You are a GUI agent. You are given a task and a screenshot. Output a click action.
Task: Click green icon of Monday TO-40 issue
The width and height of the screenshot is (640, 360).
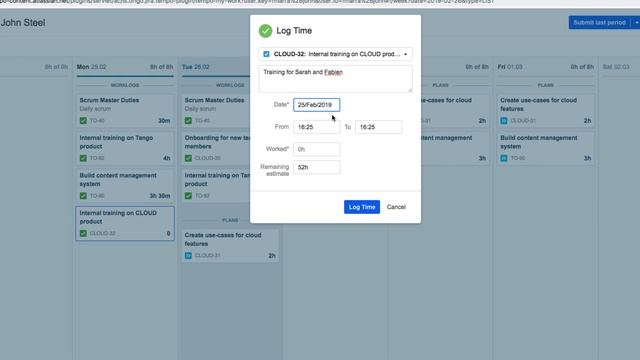click(83, 121)
